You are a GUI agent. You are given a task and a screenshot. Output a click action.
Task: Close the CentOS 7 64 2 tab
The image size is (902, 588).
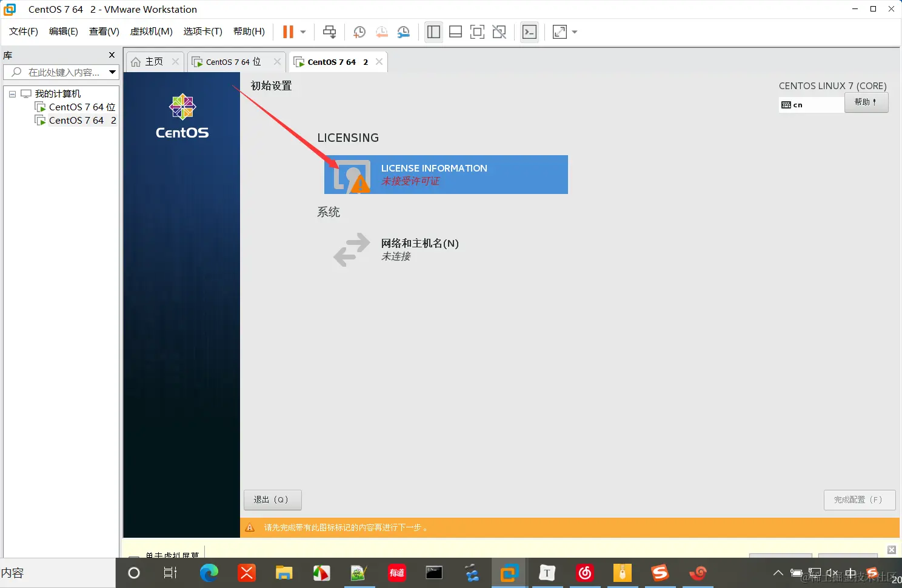pos(379,61)
